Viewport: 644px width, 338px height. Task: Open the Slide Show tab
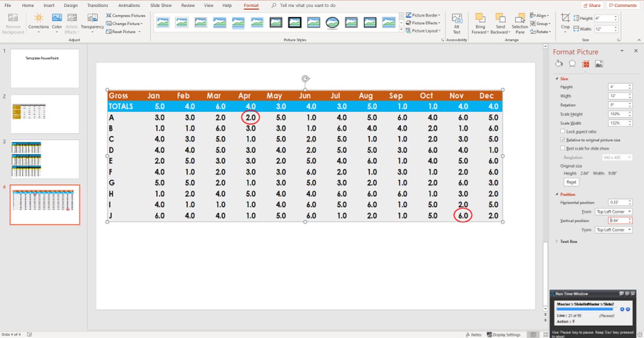pos(160,5)
